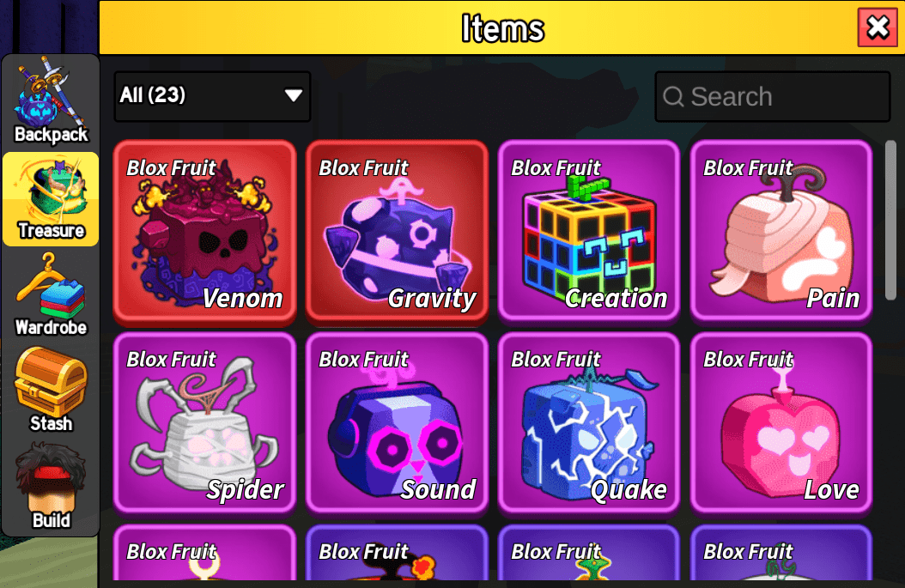Screen dimensions: 905x588
Task: Open the Backpack sidebar tab
Action: pos(51,101)
